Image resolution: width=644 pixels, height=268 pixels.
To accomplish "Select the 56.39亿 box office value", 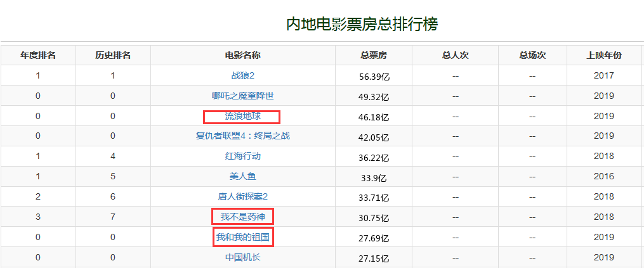I will coord(374,77).
